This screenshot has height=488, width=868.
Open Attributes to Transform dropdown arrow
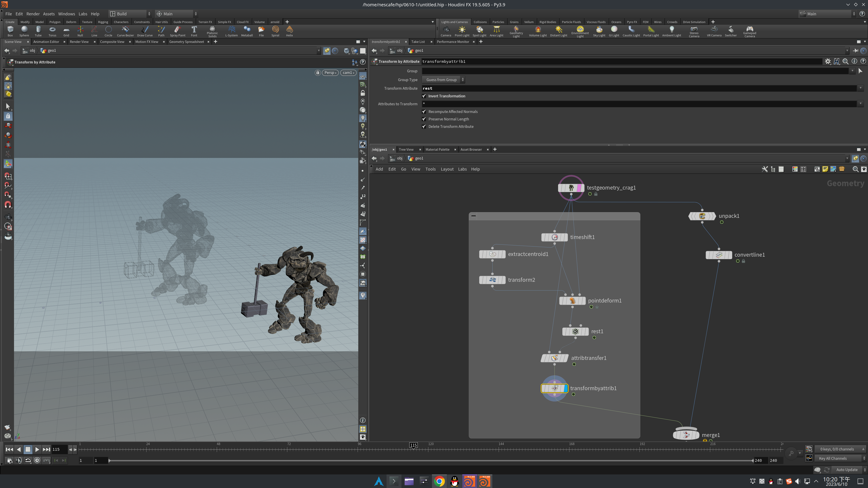coord(861,104)
